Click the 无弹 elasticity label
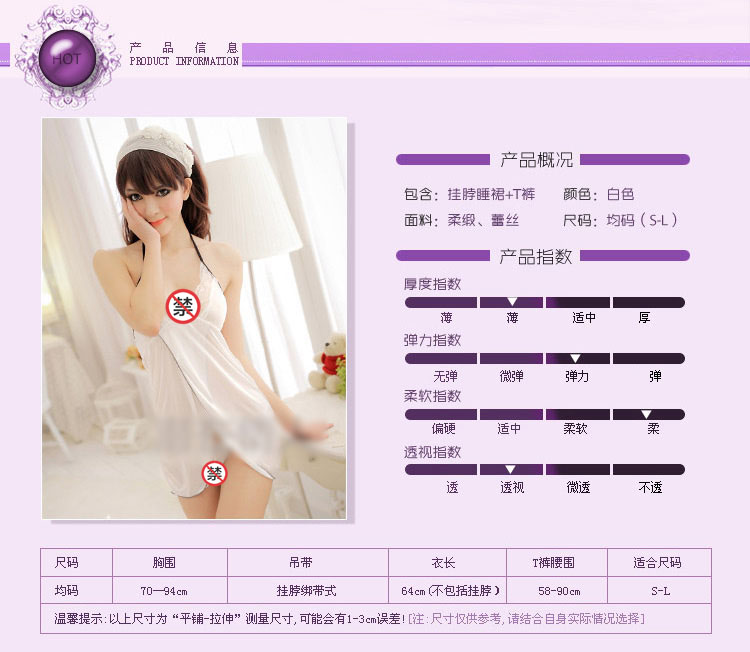The height and width of the screenshot is (652, 750). click(445, 376)
